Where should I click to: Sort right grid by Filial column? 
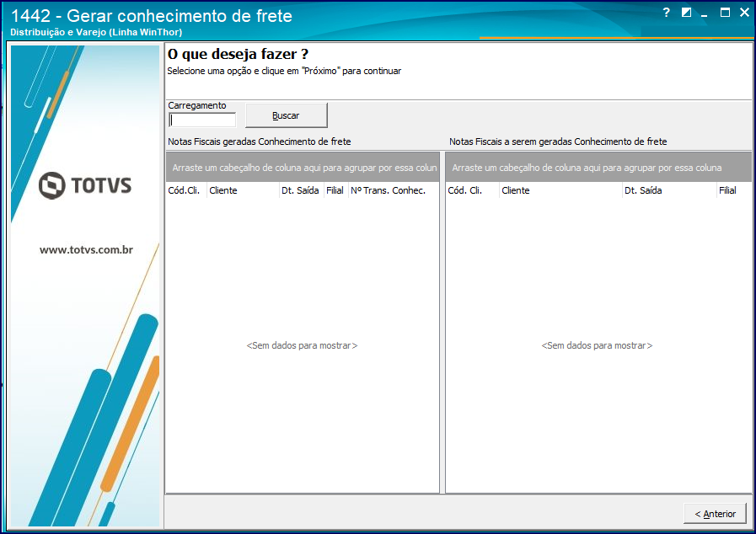(x=734, y=190)
